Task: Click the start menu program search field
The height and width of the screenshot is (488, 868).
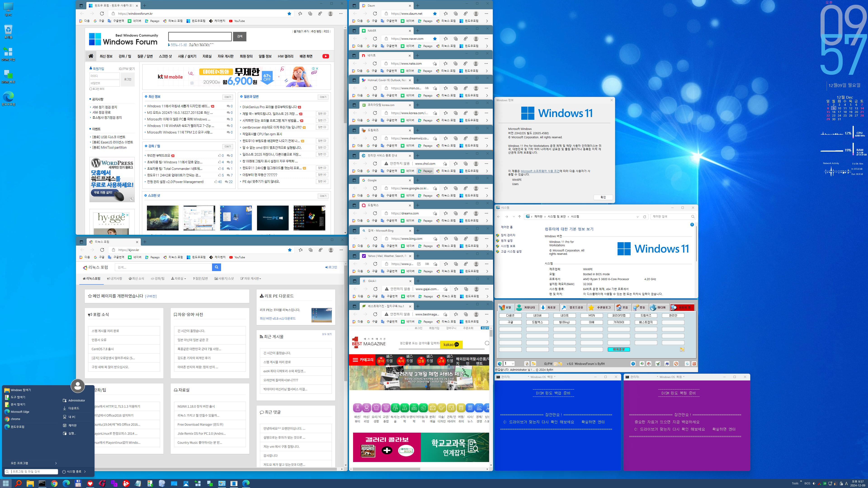Action: [31, 472]
